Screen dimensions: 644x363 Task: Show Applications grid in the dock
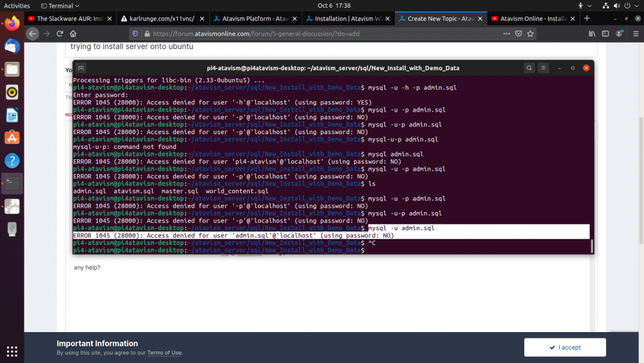(12, 351)
